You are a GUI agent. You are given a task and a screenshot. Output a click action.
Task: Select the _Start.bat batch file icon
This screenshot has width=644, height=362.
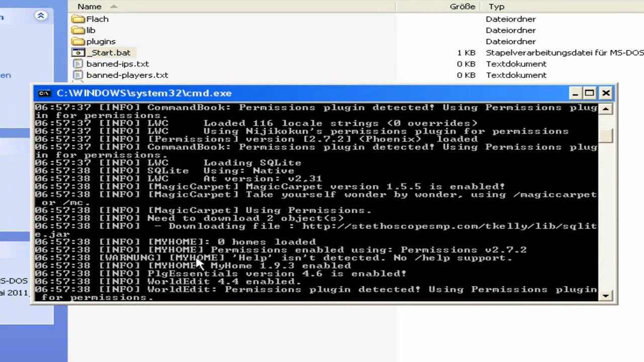click(x=78, y=52)
